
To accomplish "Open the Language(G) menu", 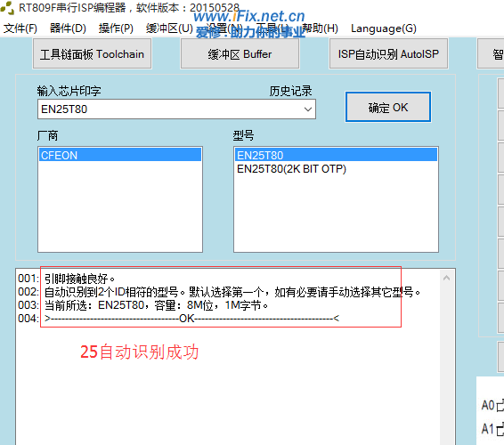I will [x=384, y=28].
